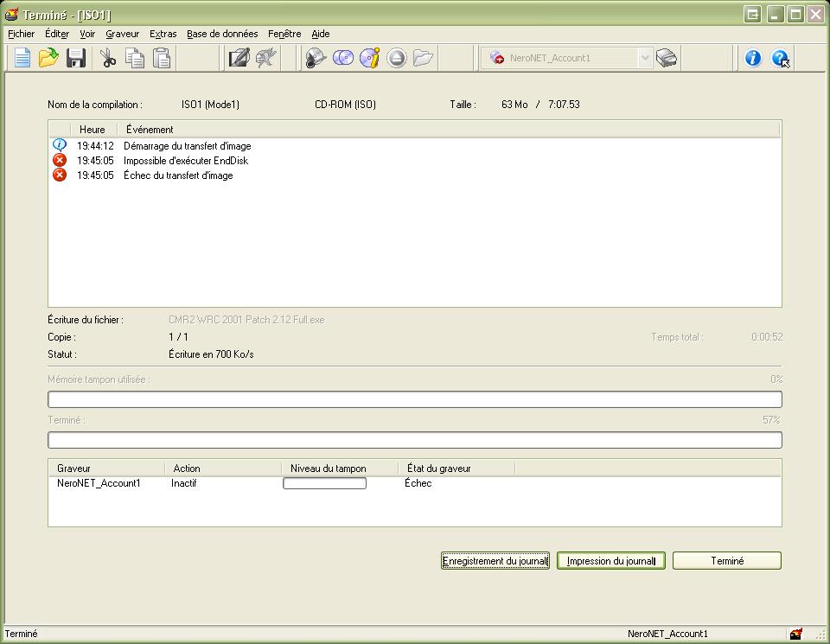Image resolution: width=830 pixels, height=644 pixels.
Task: Click the copy count '1 / 1'
Action: (178, 337)
